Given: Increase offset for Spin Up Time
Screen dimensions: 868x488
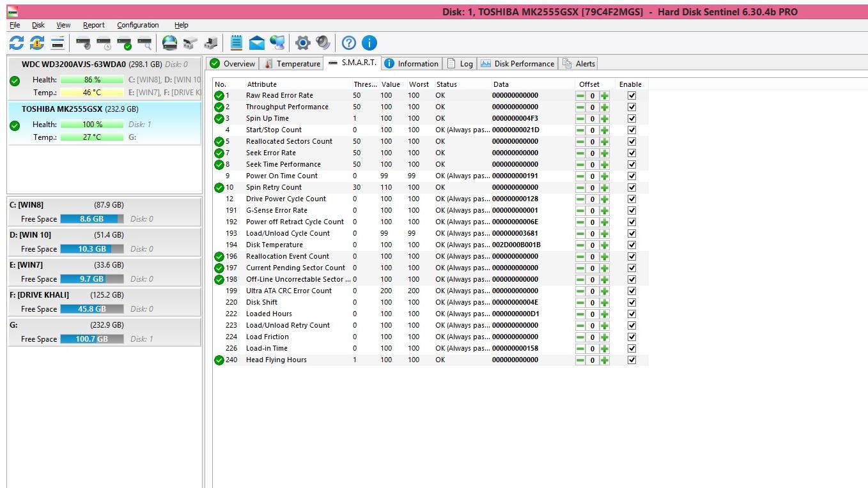Looking at the screenshot, I should pos(605,119).
